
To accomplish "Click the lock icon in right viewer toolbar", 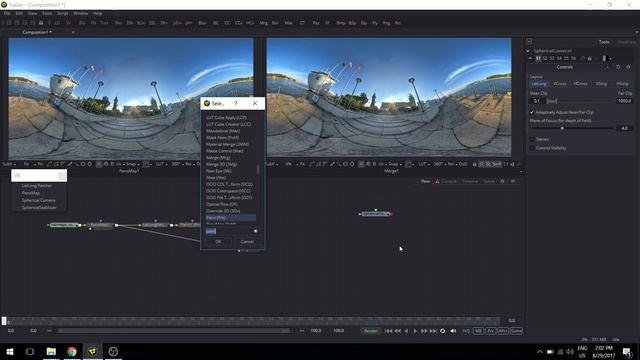I will (474, 164).
